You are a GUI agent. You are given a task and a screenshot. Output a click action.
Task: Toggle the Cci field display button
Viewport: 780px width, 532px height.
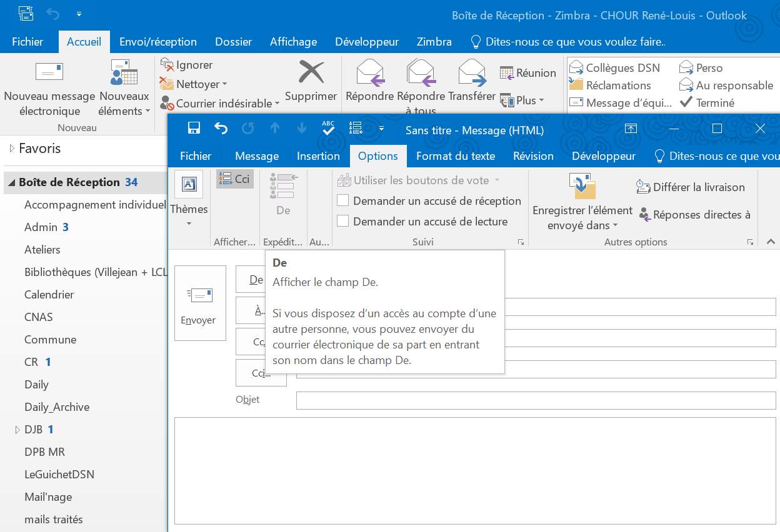point(235,179)
